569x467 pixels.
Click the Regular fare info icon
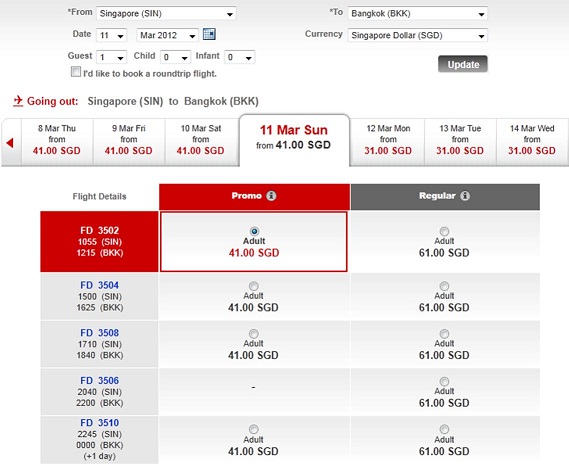click(465, 196)
